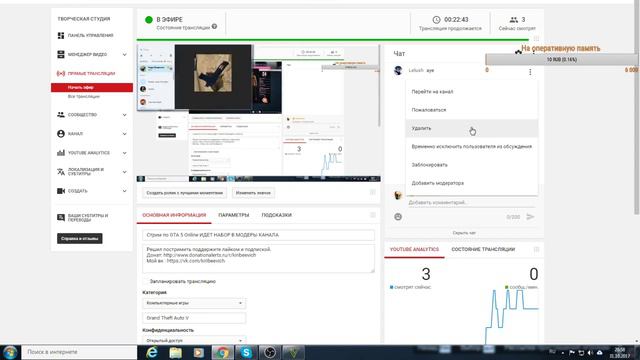Click the Grand Theft Auto V game field
640x360 pixels.
click(194, 318)
